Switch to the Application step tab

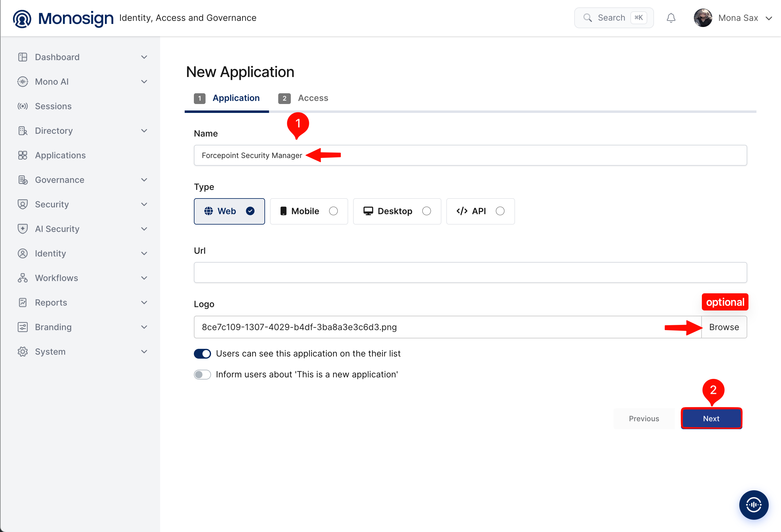coord(227,98)
